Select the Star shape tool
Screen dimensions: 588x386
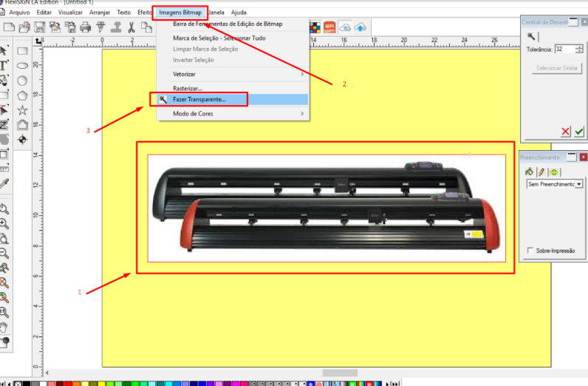point(22,110)
